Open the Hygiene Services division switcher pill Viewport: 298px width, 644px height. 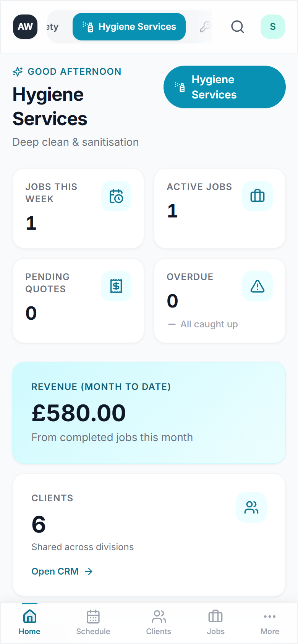224,87
